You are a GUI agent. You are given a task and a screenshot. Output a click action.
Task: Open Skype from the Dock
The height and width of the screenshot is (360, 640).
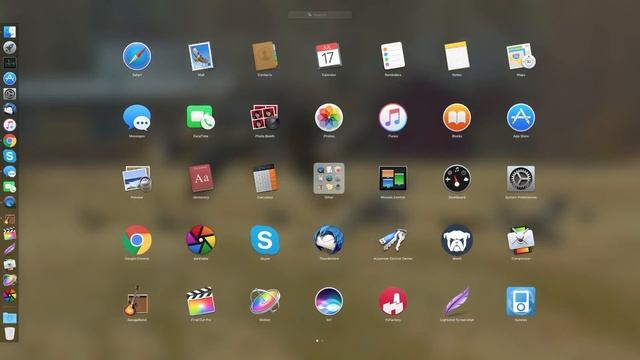coord(9,156)
